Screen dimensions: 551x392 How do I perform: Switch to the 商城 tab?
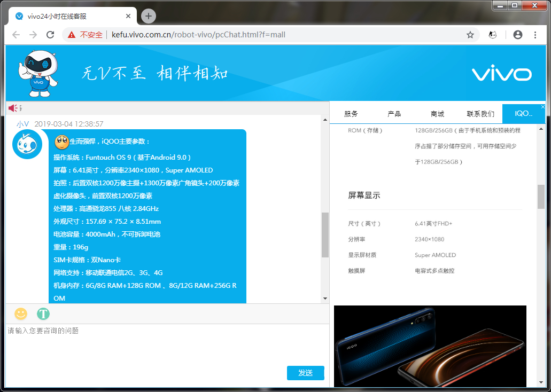click(438, 114)
